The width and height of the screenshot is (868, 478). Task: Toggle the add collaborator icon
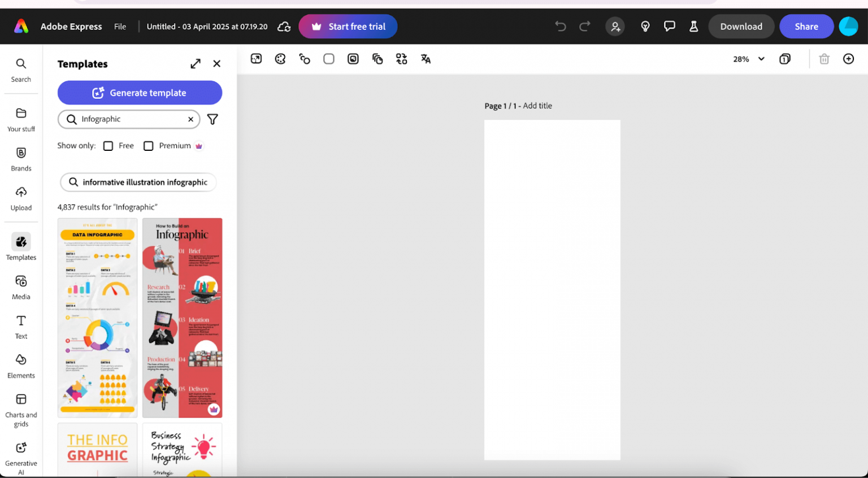[x=615, y=26]
